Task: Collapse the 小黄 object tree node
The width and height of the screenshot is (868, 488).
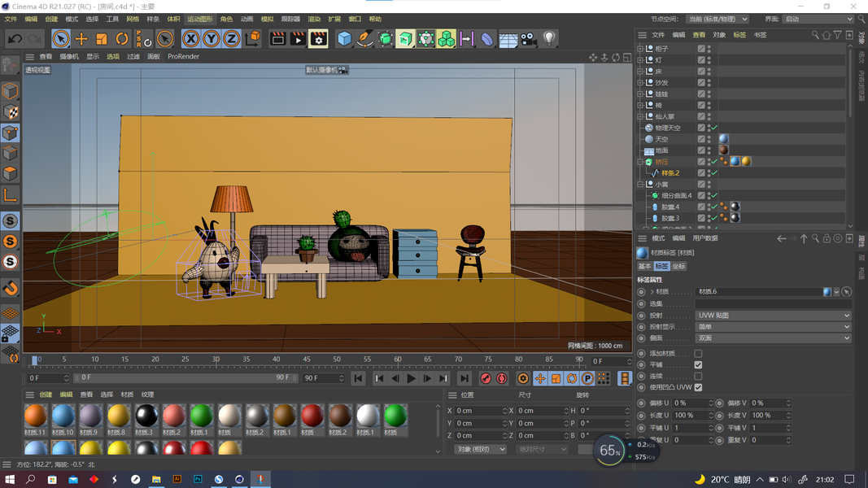Action: click(x=640, y=185)
